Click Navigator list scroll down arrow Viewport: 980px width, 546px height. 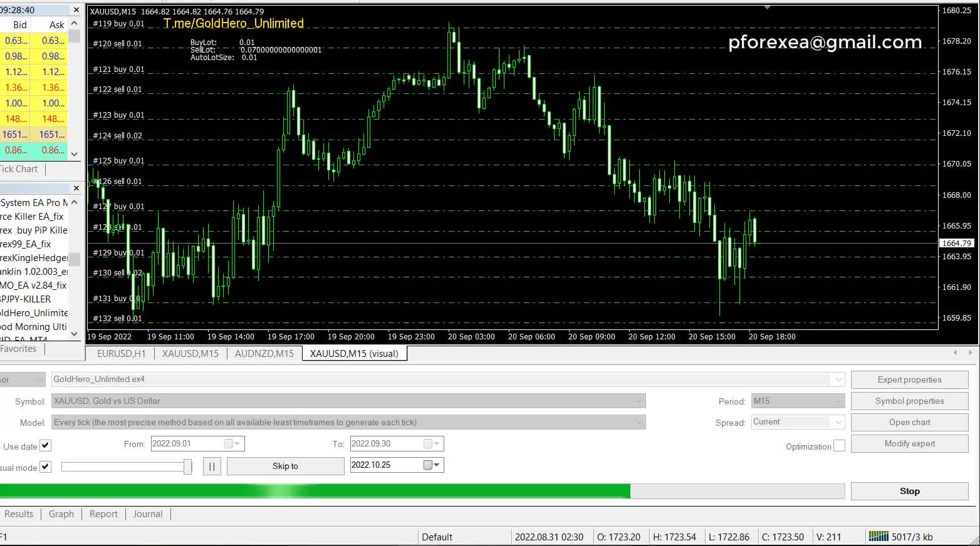[75, 334]
